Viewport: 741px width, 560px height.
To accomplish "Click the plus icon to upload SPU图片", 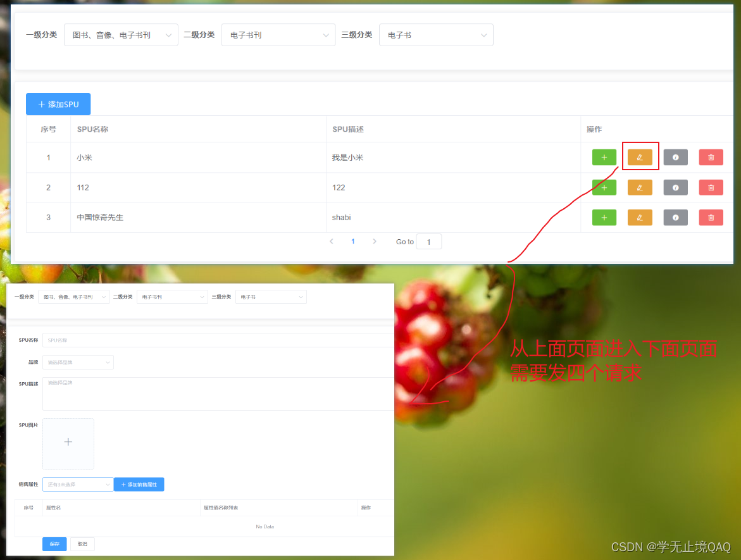I will click(x=68, y=443).
